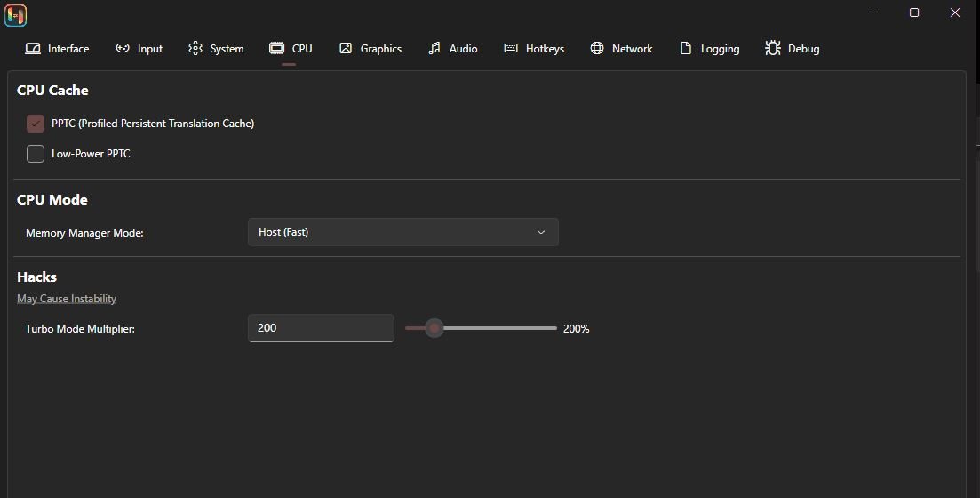Open the Network tab label

[x=632, y=49]
